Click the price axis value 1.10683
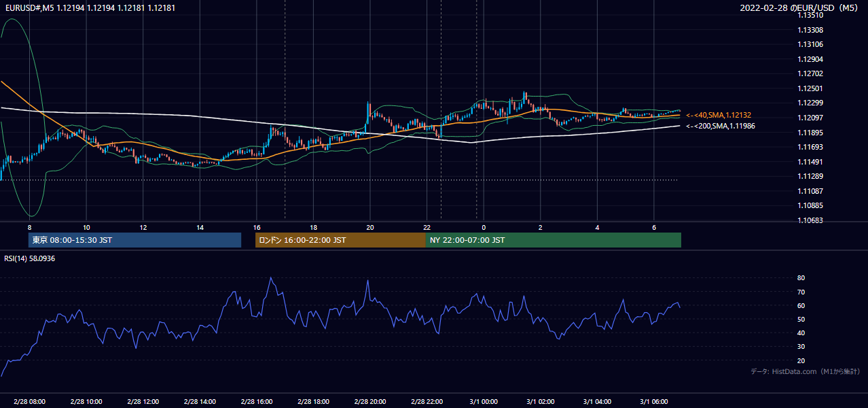 pos(810,220)
